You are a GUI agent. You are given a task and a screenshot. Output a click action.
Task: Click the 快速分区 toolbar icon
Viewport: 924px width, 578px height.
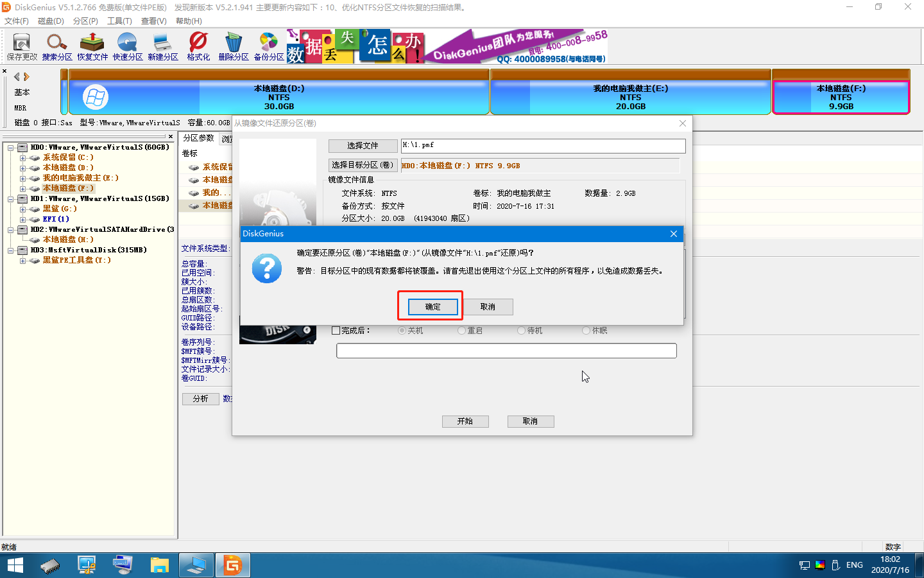point(128,47)
